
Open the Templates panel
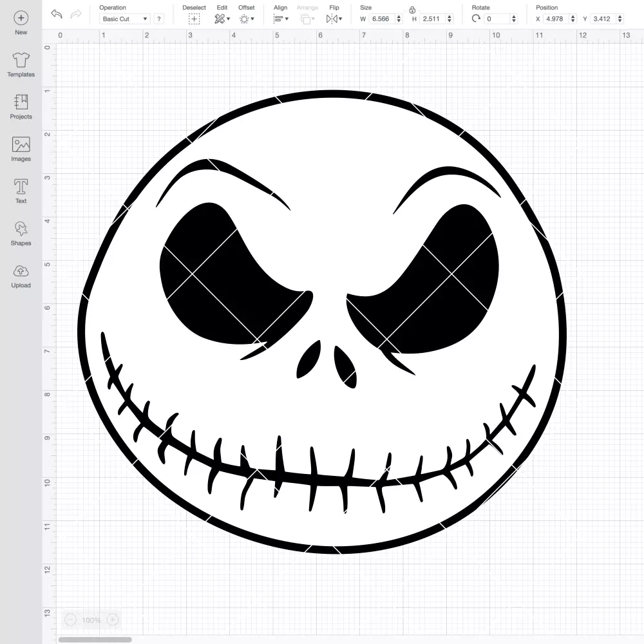click(x=21, y=65)
